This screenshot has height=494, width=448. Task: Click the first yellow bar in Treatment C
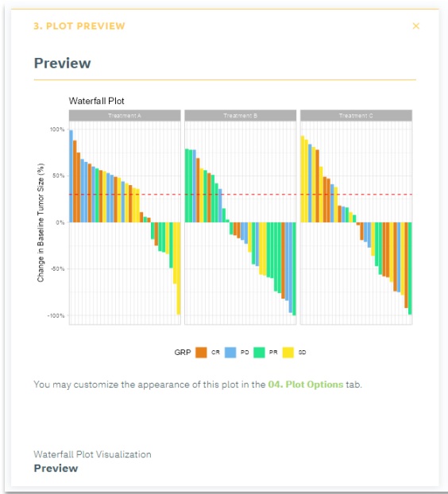[x=303, y=179]
